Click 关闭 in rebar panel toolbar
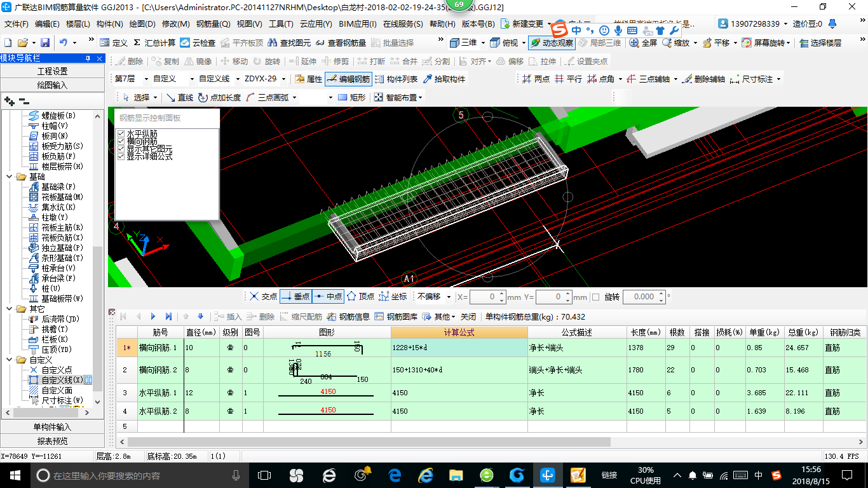The image size is (868, 488). click(x=468, y=316)
